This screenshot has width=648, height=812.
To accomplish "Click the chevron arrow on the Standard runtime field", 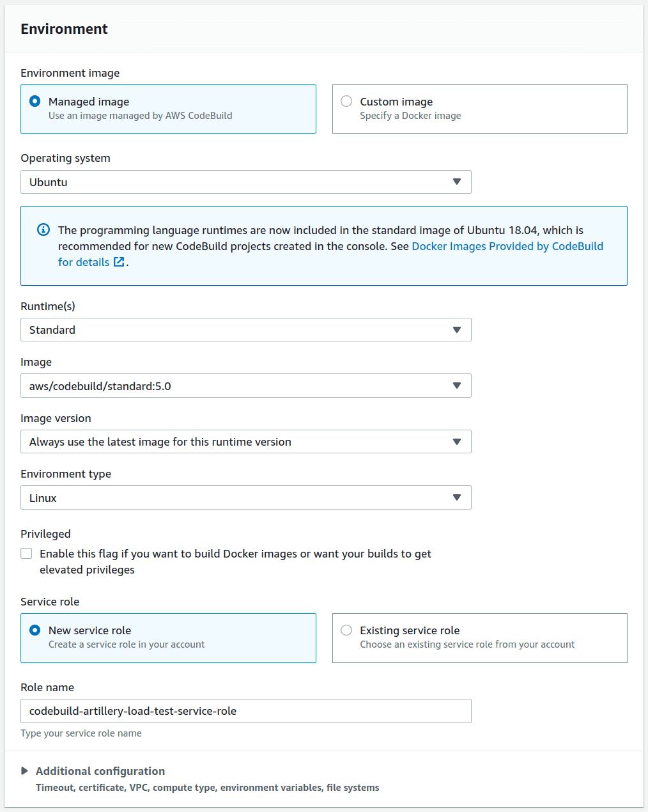I will point(457,330).
